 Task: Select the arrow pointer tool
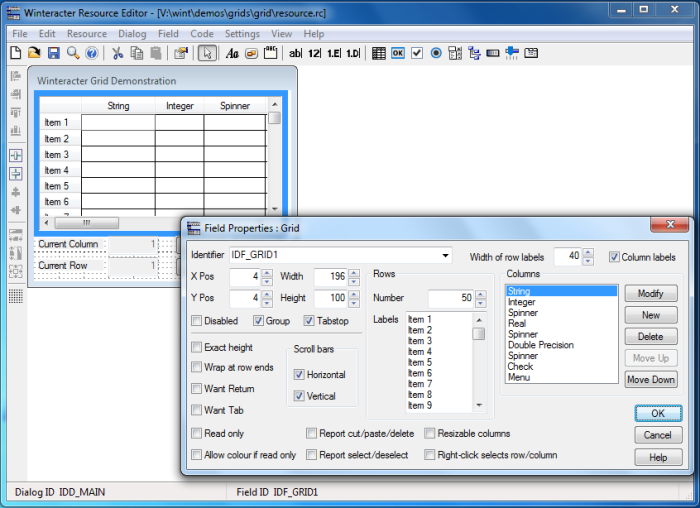208,53
